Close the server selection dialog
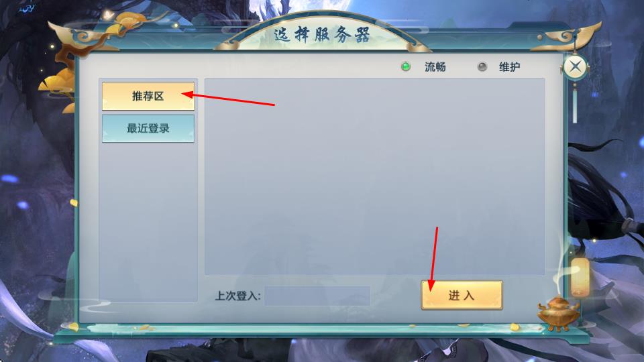The width and height of the screenshot is (644, 362). [575, 66]
